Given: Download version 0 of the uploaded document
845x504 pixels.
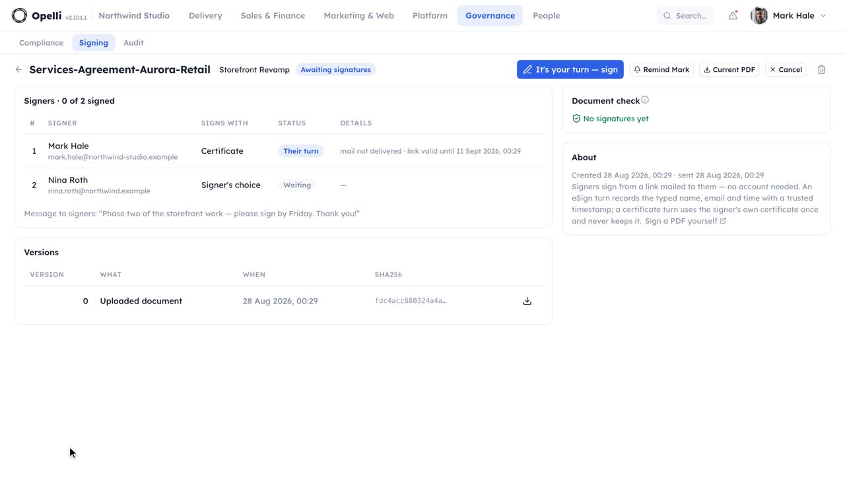Looking at the screenshot, I should pos(527,301).
